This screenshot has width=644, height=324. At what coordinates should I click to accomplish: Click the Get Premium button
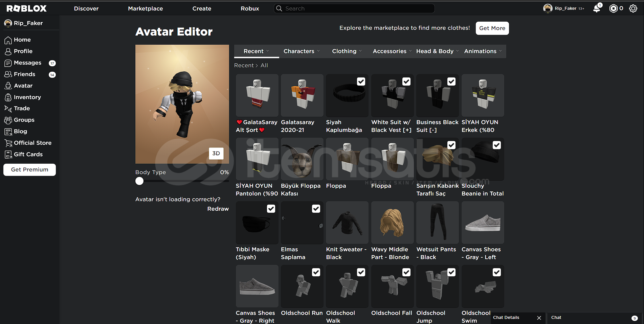[x=29, y=170]
